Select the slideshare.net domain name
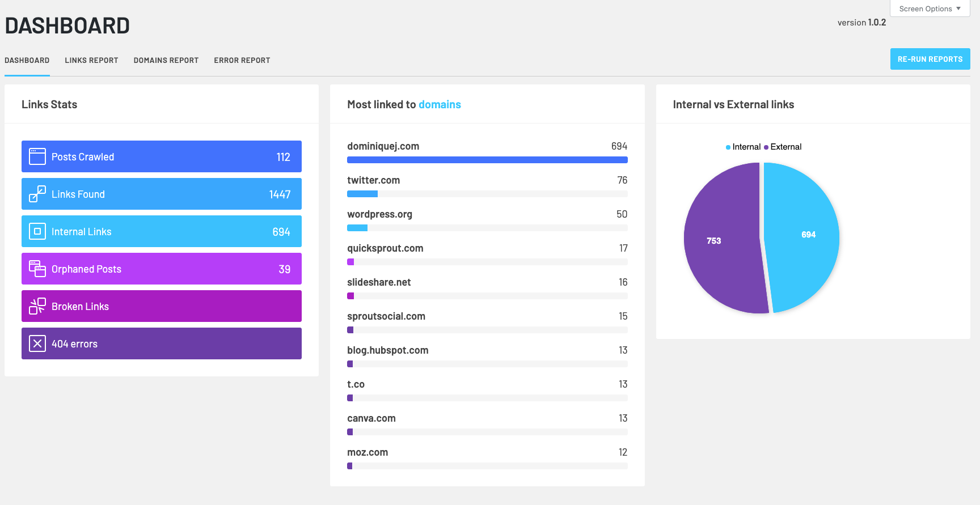Screen dimensions: 980x505 [x=379, y=282]
